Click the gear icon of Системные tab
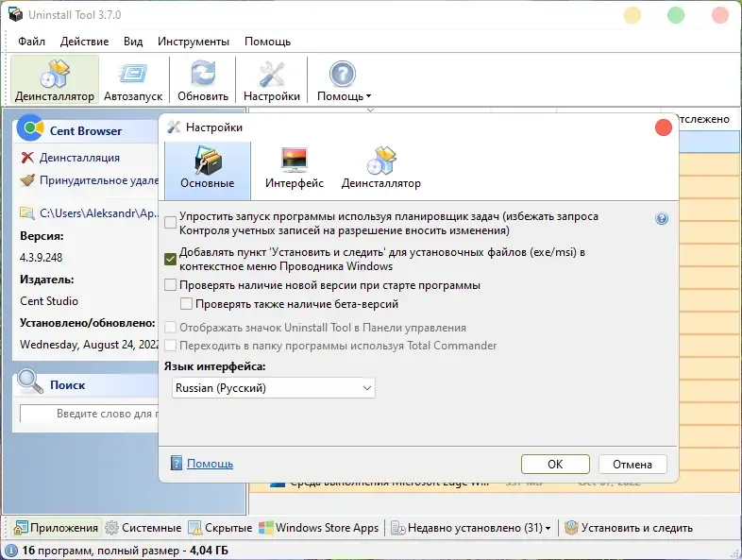The image size is (742, 560). point(111,528)
